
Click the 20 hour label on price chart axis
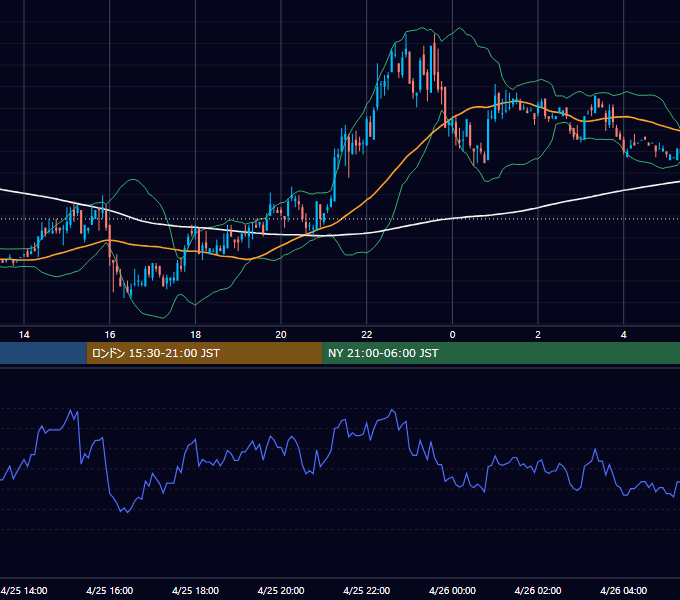281,335
